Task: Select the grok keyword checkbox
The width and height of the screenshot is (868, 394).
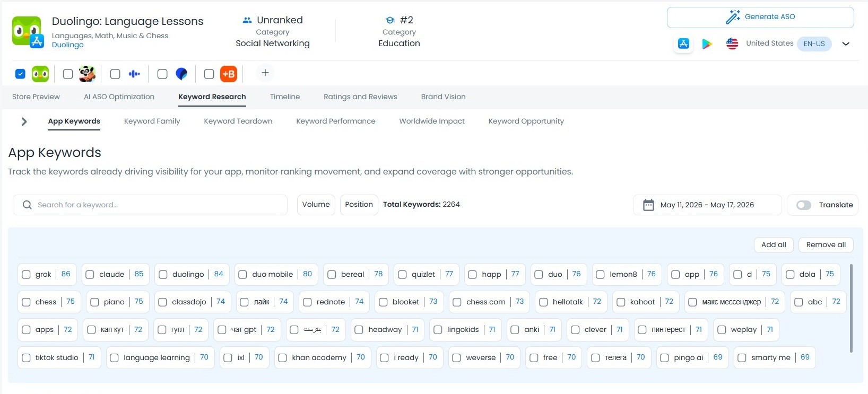Action: tap(26, 274)
